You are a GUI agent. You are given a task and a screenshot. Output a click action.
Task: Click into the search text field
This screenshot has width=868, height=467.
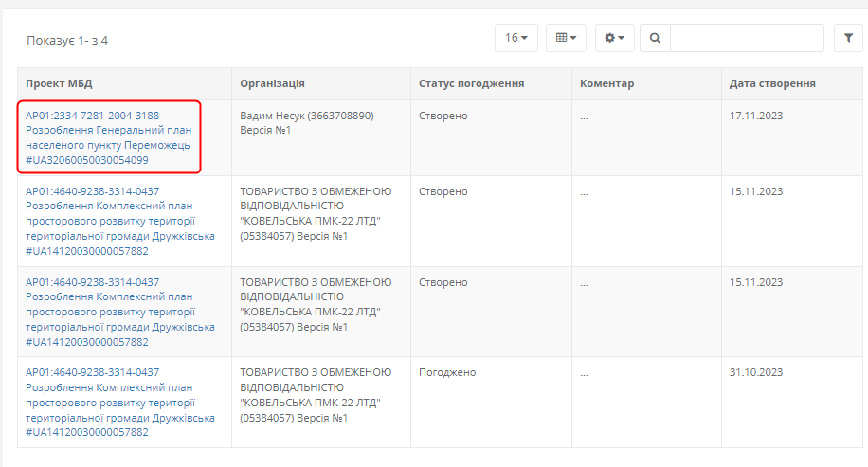(746, 38)
